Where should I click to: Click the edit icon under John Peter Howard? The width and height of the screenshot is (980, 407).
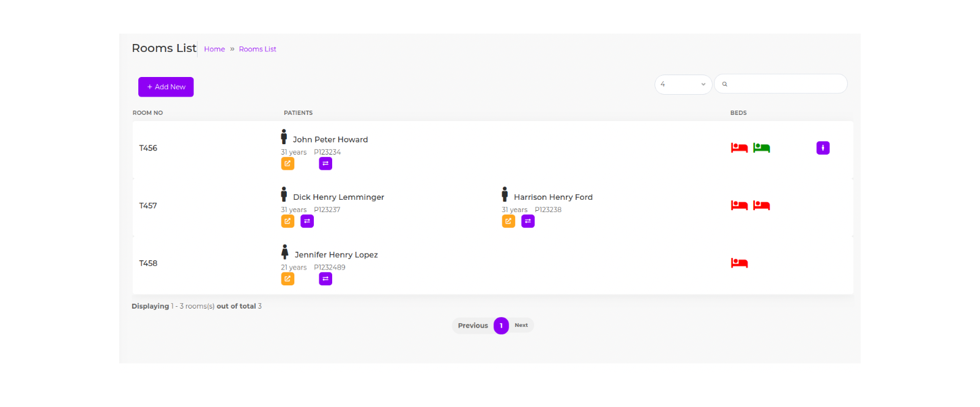pyautogui.click(x=288, y=164)
